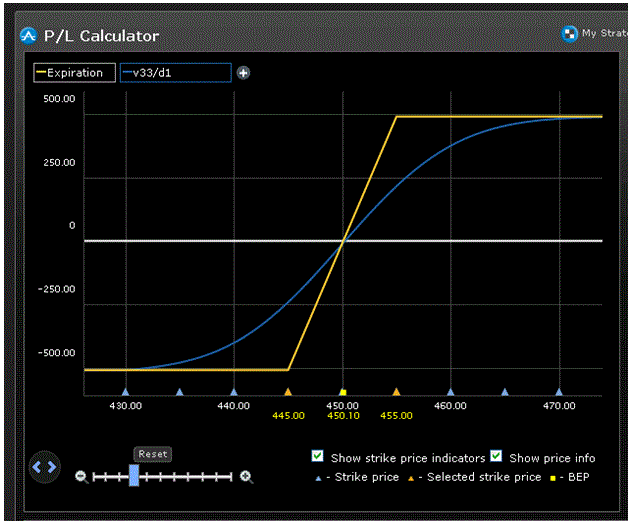The height and width of the screenshot is (523, 632).
Task: Click strike price triangle at 440.00
Action: point(234,393)
